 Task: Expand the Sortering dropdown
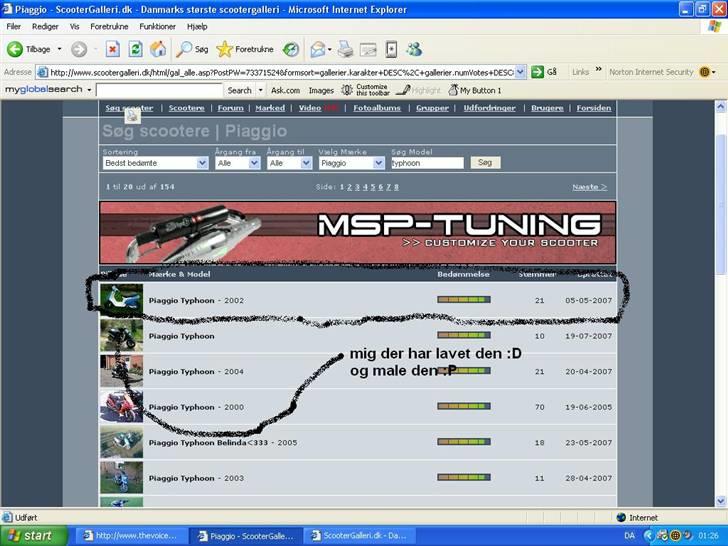[x=155, y=163]
